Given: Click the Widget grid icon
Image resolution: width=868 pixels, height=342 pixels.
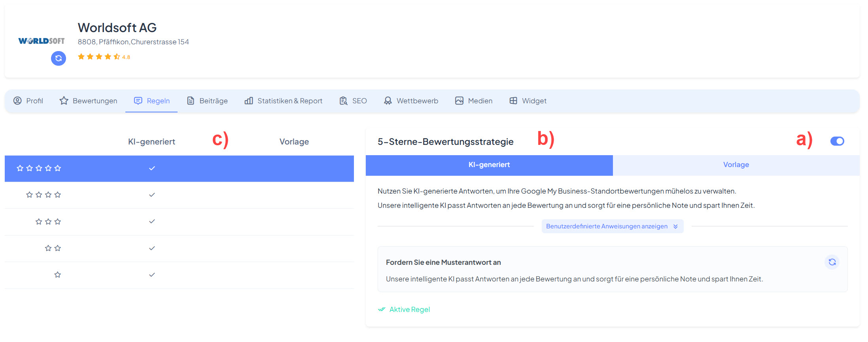Looking at the screenshot, I should pyautogui.click(x=513, y=101).
